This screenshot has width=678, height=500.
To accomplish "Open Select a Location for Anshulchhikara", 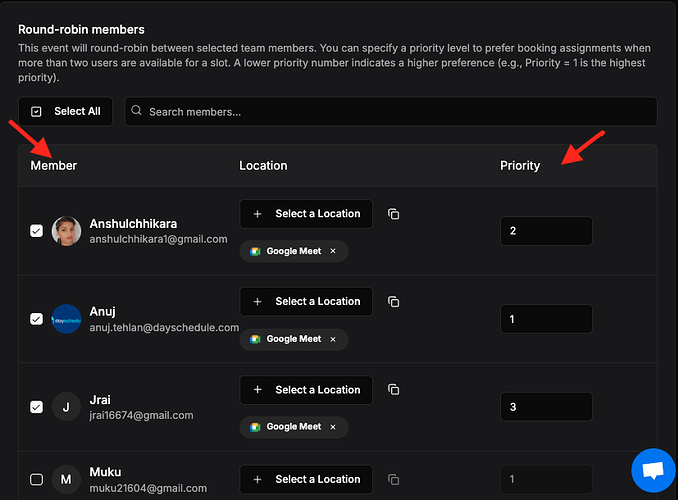I will point(306,214).
